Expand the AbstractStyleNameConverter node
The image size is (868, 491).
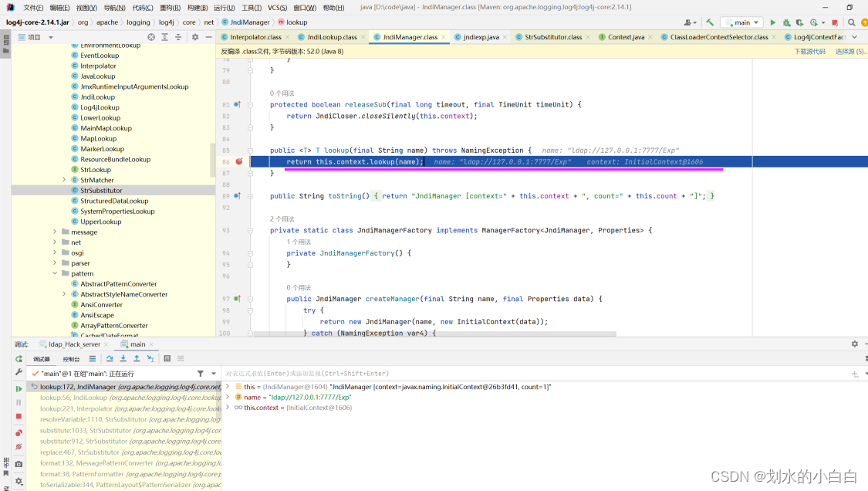(64, 294)
